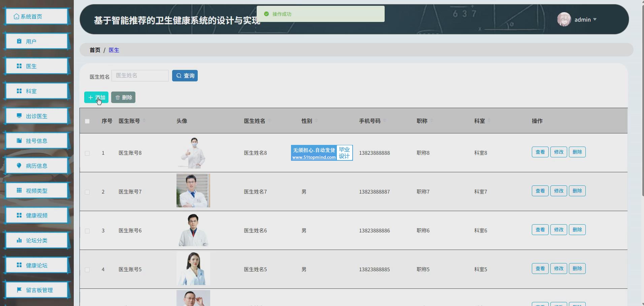Click the trash icon in the 删除 toolbar button
This screenshot has height=306, width=644.
pyautogui.click(x=118, y=97)
